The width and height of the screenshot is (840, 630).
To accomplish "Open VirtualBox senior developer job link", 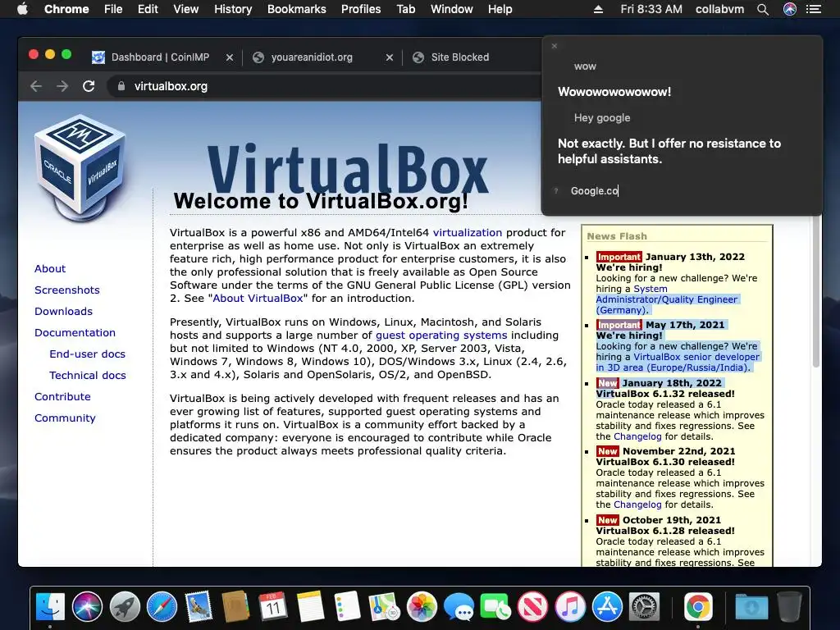I will click(678, 362).
